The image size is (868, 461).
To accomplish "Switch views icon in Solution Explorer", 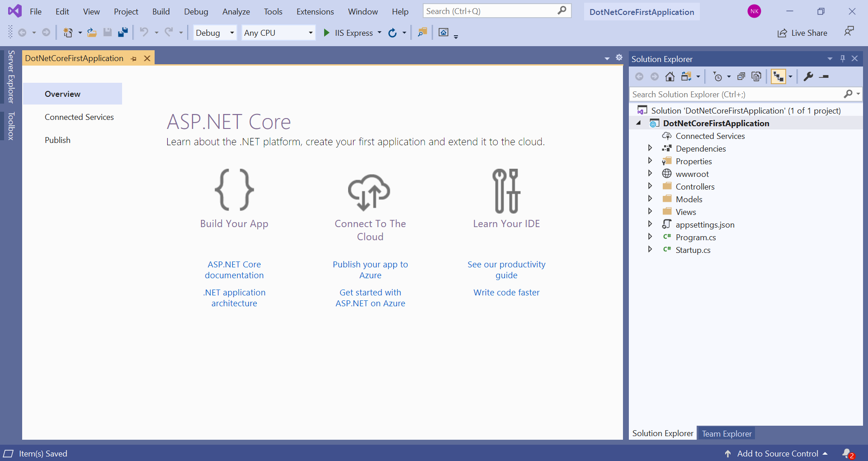I will tap(687, 76).
